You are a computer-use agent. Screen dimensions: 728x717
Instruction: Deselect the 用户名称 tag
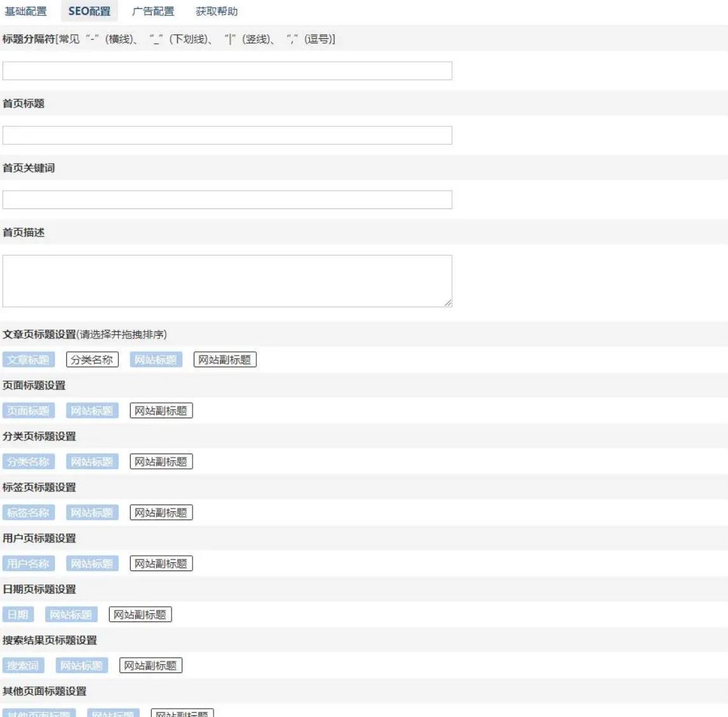pos(29,563)
